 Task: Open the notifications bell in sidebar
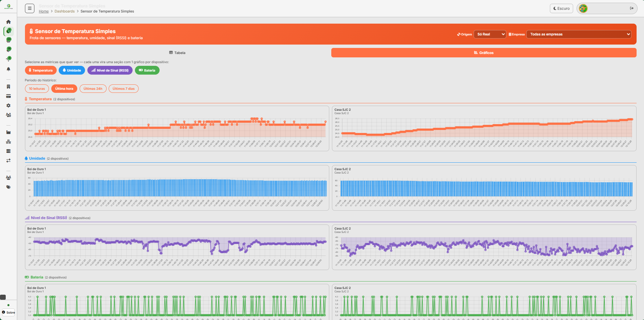click(x=8, y=69)
